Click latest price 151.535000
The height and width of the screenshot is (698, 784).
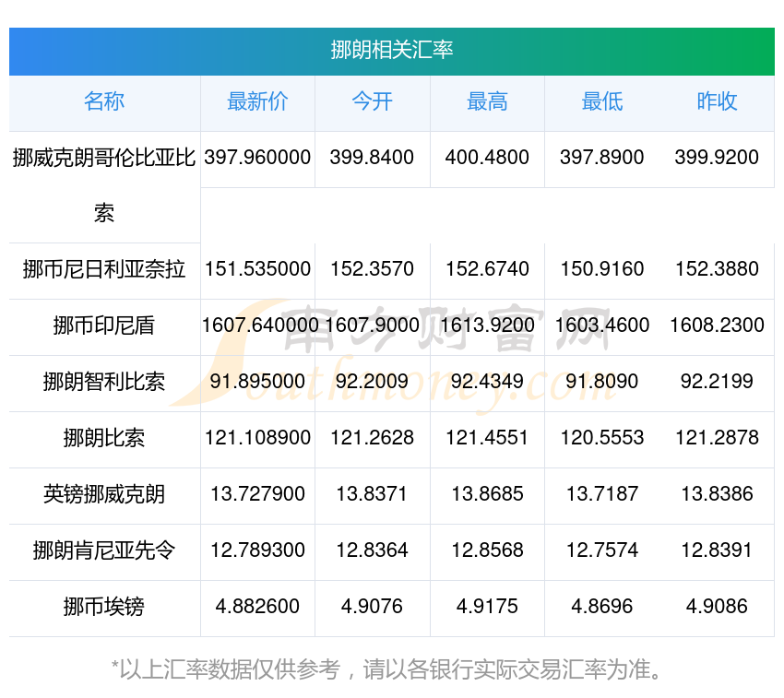(257, 269)
